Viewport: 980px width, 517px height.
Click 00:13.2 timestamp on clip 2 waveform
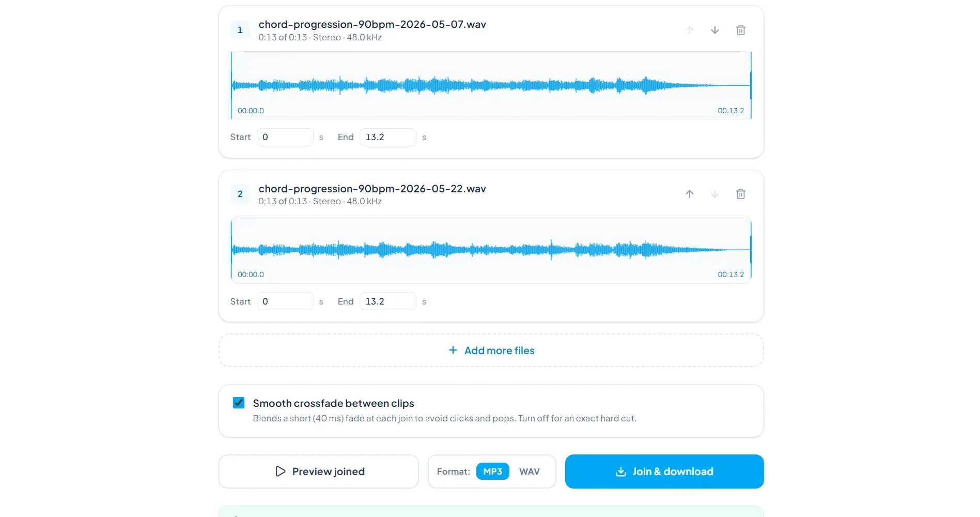pos(731,275)
